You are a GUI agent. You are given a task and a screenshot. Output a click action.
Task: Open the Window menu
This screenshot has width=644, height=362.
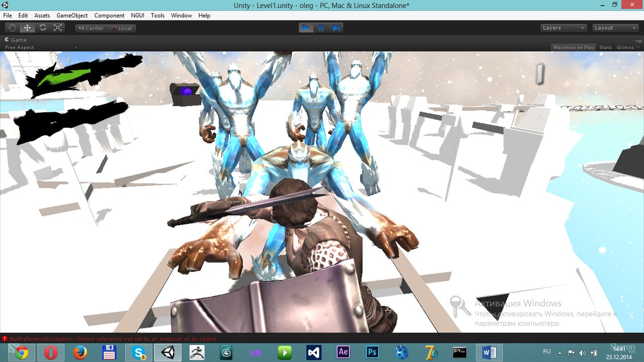click(x=181, y=16)
